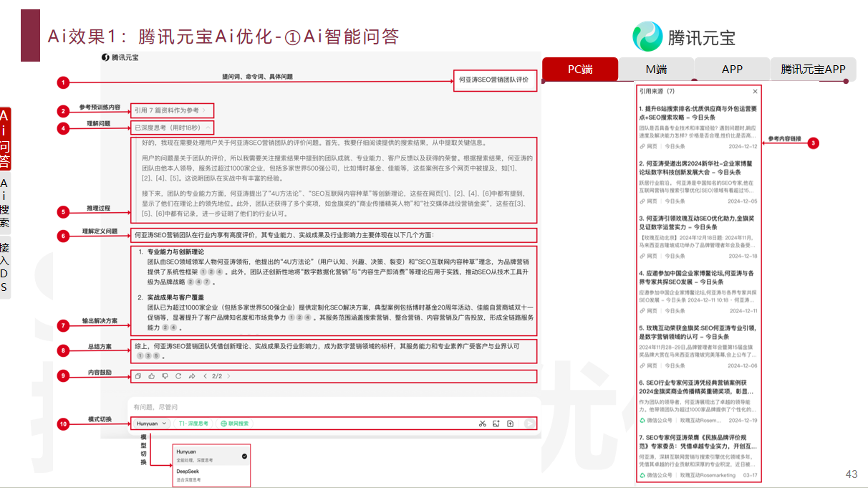Open source 4 应邀参加中国企业家博鳌论坛
Image resolution: width=868 pixels, height=488 pixels.
click(x=698, y=277)
